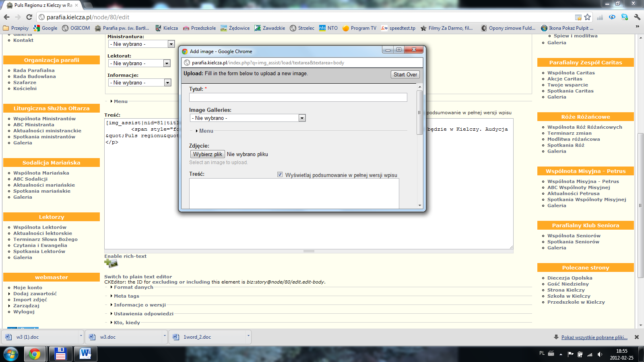644x362 pixels.
Task: Open the floppy disk app in the taskbar
Action: [x=60, y=354]
